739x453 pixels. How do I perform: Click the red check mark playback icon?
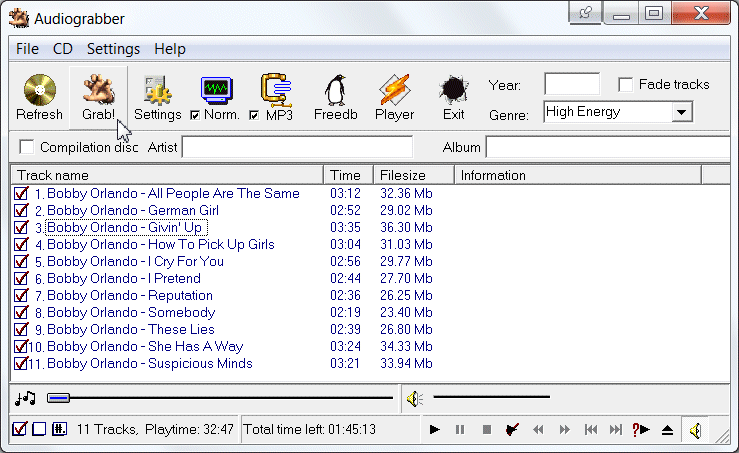point(512,429)
